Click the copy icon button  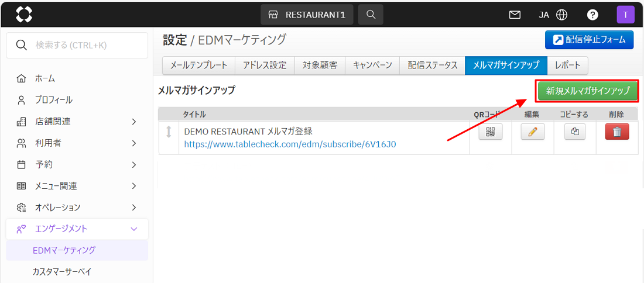574,132
